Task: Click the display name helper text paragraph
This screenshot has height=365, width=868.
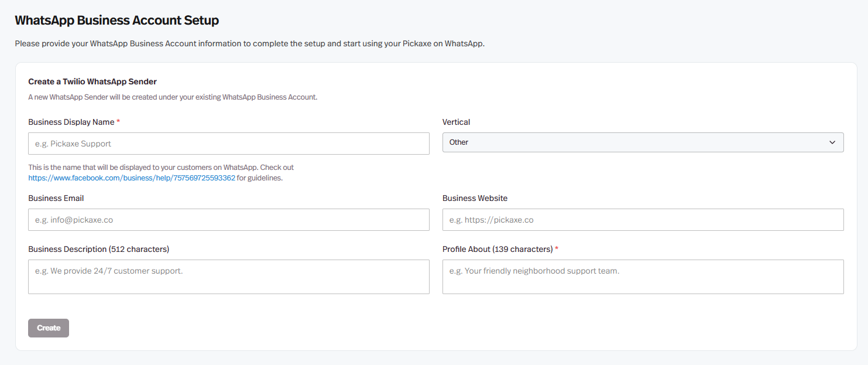Action: pos(161,168)
